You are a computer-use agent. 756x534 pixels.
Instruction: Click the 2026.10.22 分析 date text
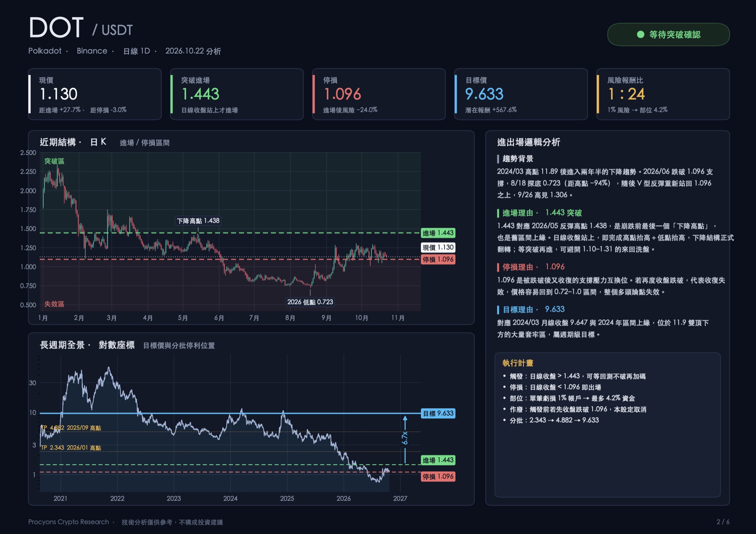[x=193, y=51]
